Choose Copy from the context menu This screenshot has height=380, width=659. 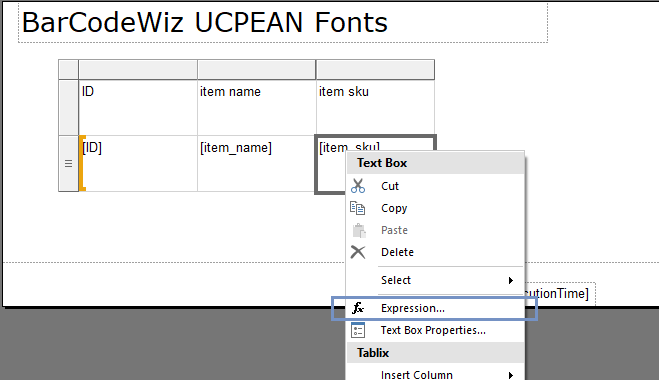[435, 208]
